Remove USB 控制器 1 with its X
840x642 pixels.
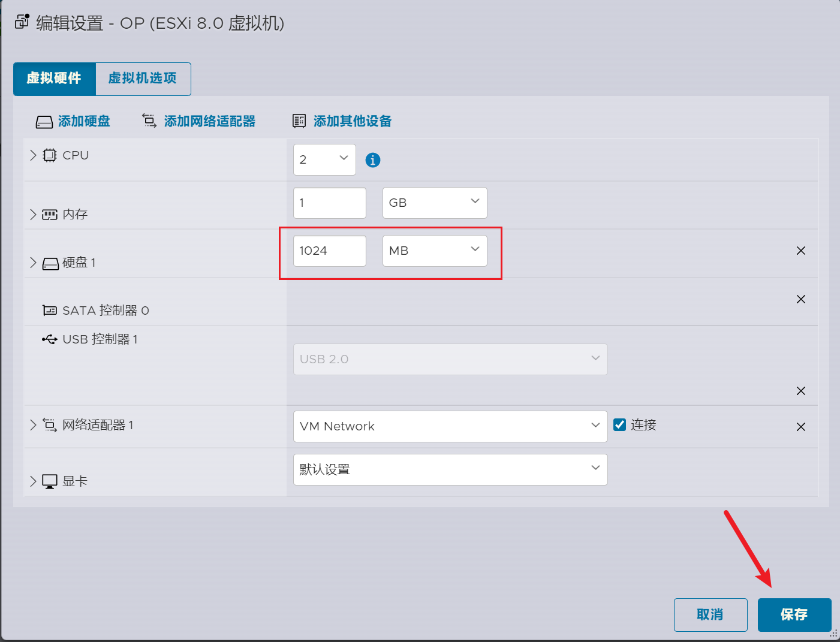[801, 391]
